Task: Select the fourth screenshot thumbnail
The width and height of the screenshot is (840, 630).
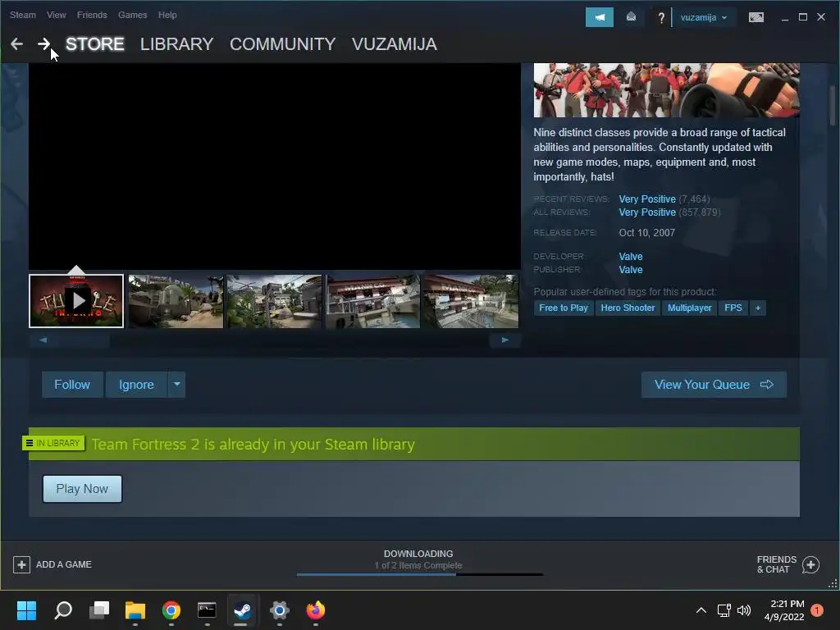Action: tap(373, 301)
